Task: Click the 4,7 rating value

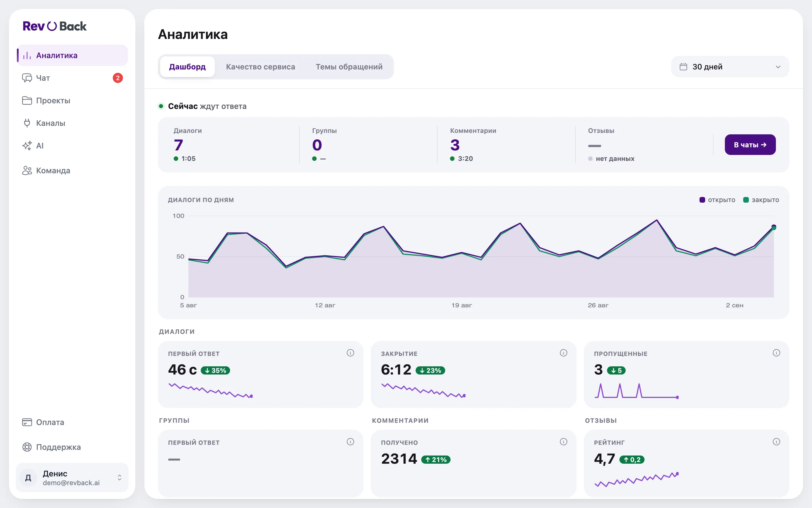Action: coord(604,459)
